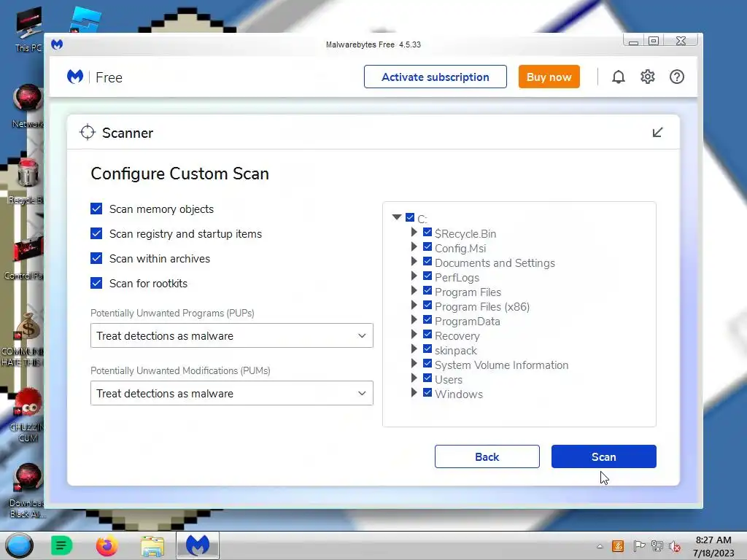
Task: Select the Recycle Bin desktop icon
Action: [27, 181]
